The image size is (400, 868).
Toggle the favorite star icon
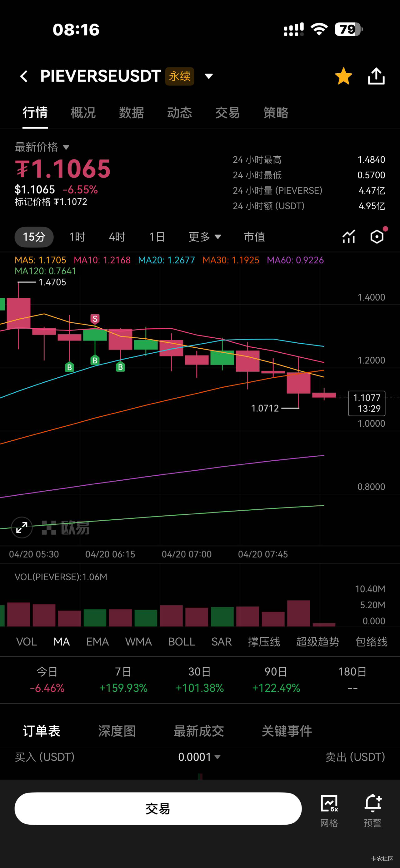343,76
